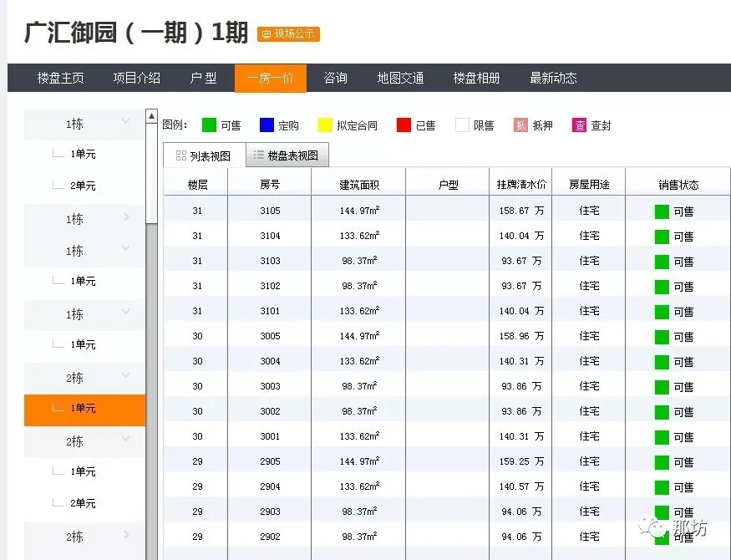Click green 可售 status icon for 3003
Image resolution: width=731 pixels, height=560 pixels.
tap(662, 387)
